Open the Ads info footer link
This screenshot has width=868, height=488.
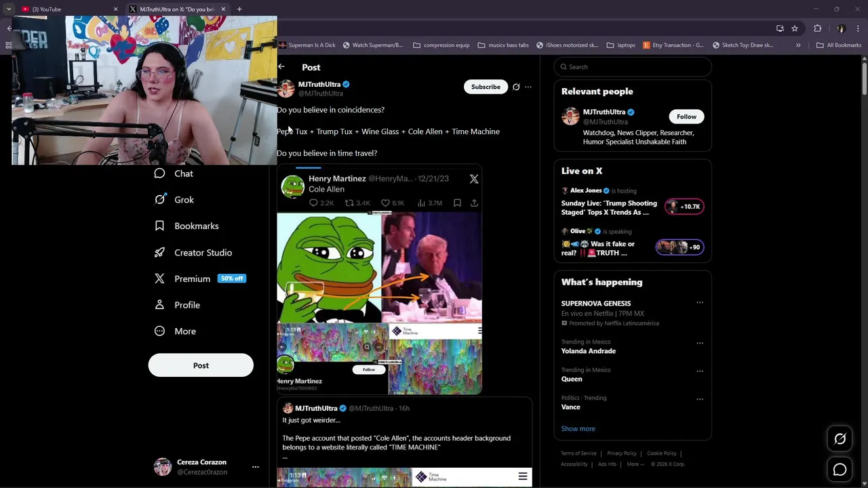click(x=607, y=464)
